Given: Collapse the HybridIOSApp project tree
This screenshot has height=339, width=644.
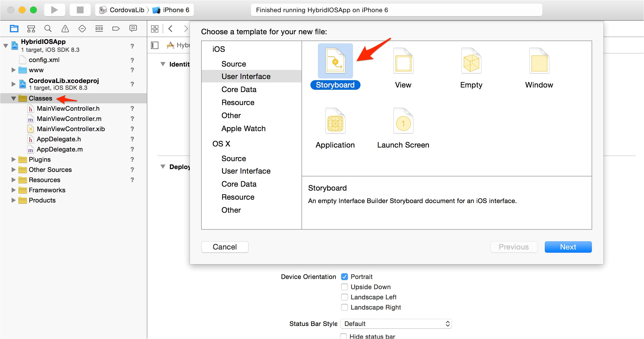Looking at the screenshot, I should [x=5, y=46].
